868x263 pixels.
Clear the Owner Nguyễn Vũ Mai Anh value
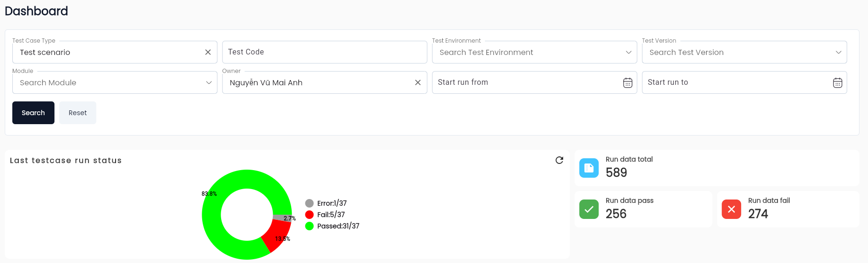coord(418,82)
